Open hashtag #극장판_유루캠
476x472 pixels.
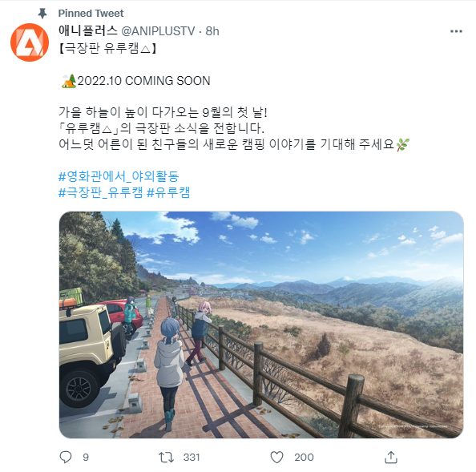(100, 192)
